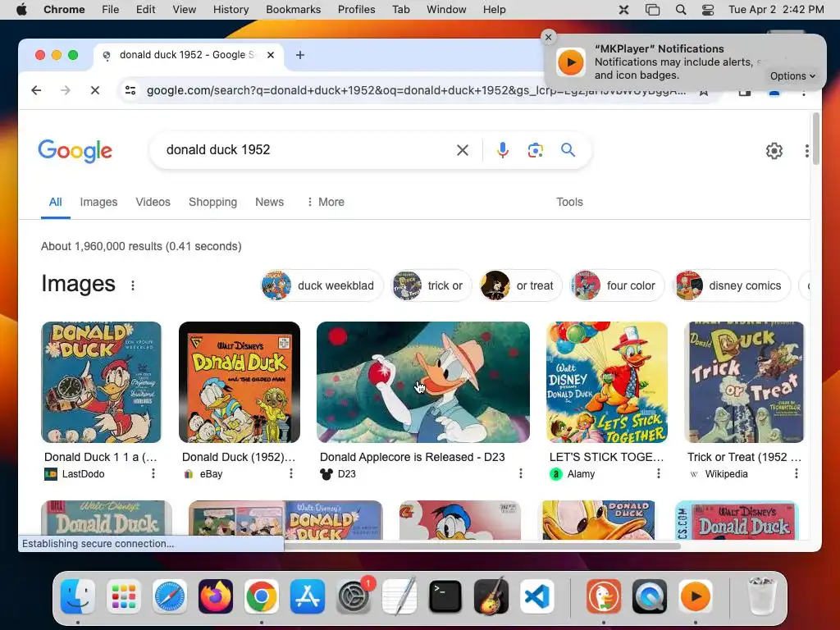The width and height of the screenshot is (840, 630).
Task: Open MKPlayer from the Dock
Action: (x=696, y=596)
